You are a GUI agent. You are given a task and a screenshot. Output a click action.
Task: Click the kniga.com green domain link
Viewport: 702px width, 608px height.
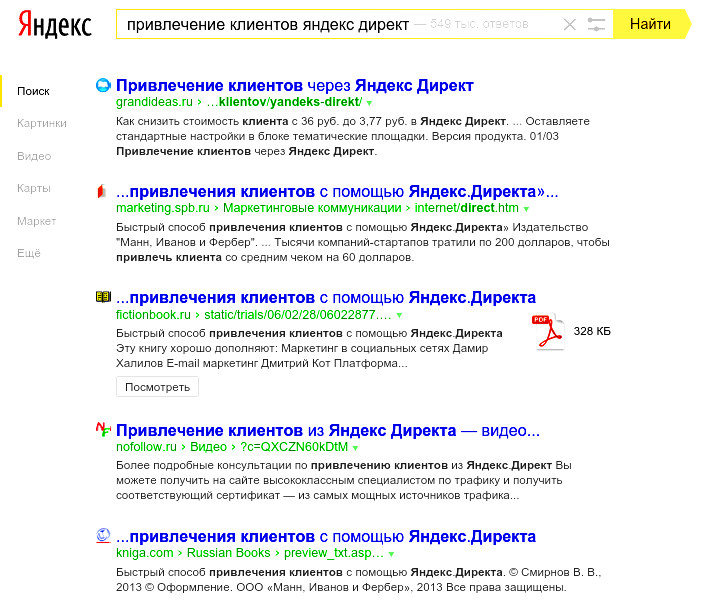click(145, 553)
